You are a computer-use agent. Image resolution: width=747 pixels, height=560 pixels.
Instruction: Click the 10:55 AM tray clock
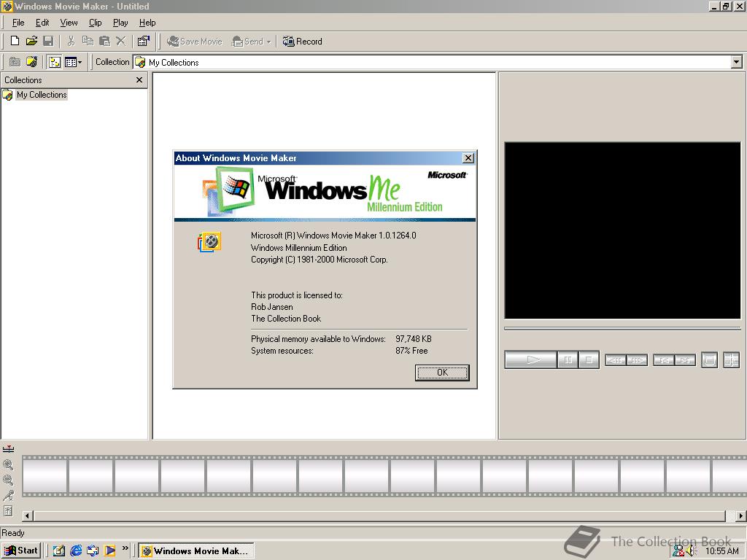[x=721, y=551]
